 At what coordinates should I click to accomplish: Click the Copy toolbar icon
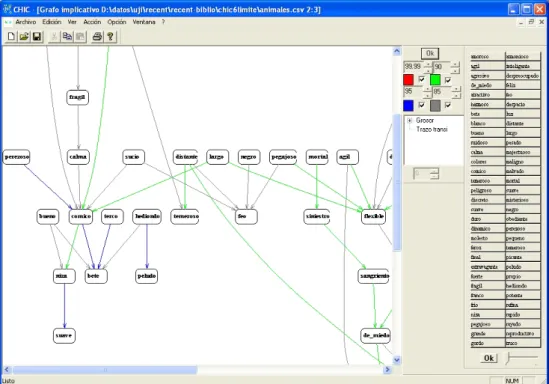pyautogui.click(x=67, y=36)
